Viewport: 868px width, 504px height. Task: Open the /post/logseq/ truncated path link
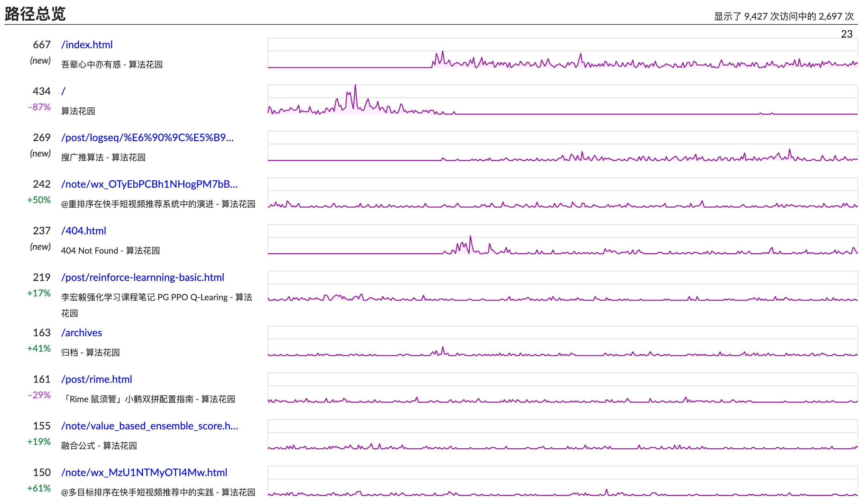point(147,138)
